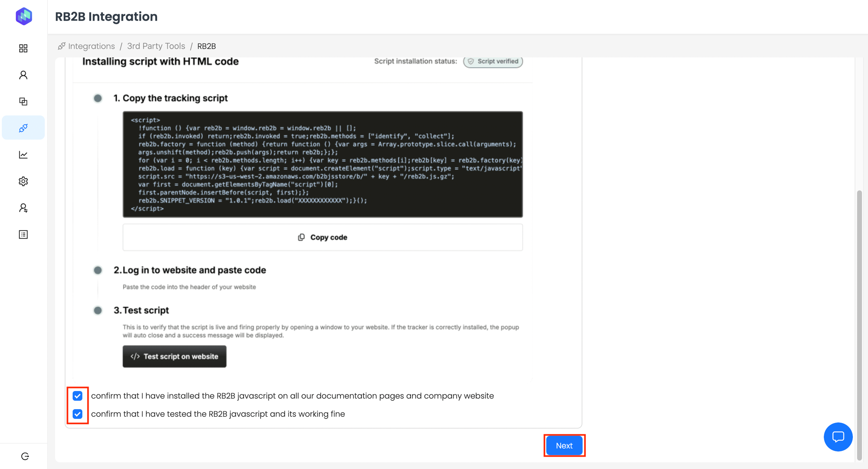868x469 pixels.
Task: Open settings gear in sidebar
Action: (x=23, y=181)
